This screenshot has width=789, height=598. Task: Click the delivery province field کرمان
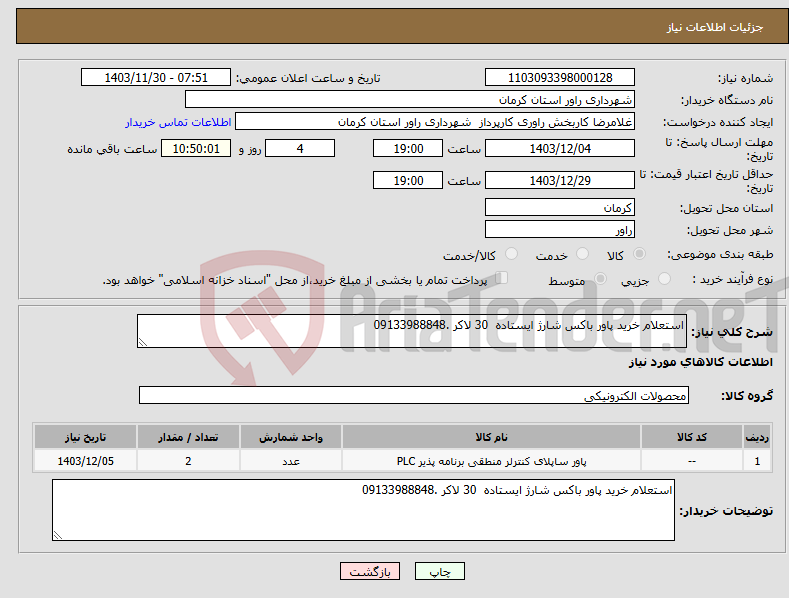560,207
